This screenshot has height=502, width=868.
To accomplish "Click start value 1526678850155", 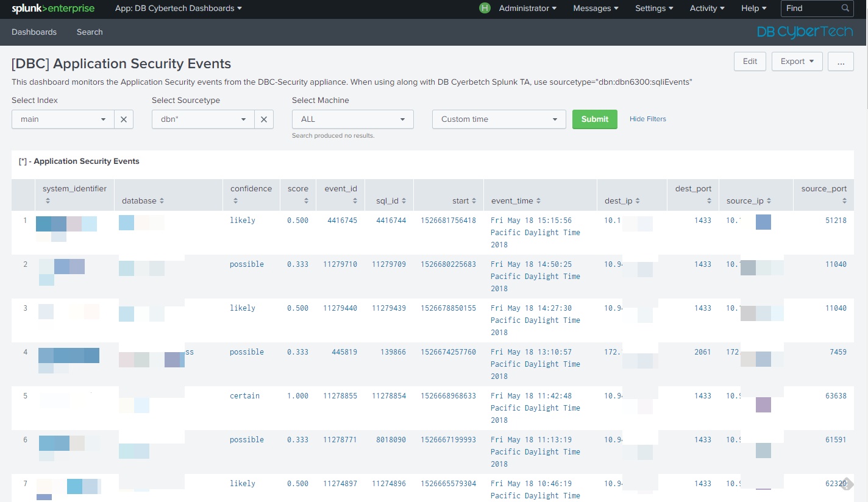I will 449,308.
